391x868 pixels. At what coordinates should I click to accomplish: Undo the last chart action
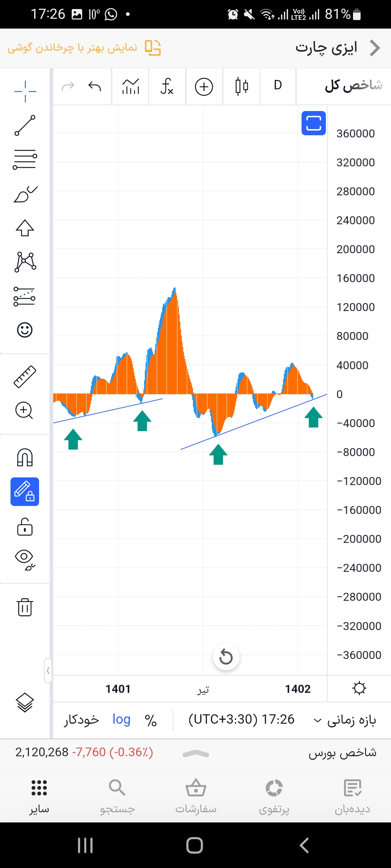(94, 86)
